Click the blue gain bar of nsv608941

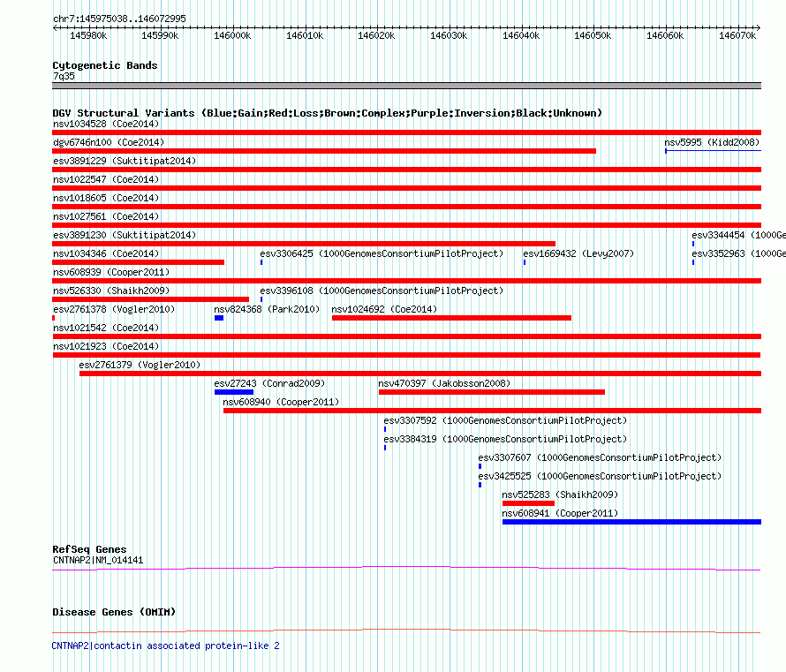click(x=631, y=522)
